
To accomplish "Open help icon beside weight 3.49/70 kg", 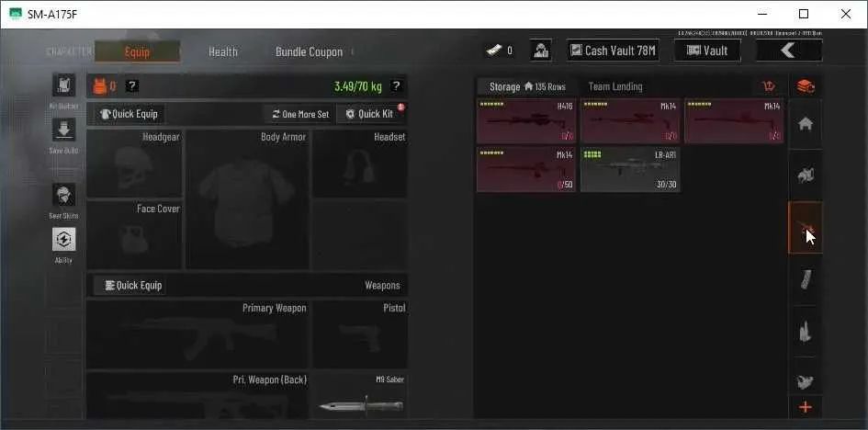I will click(396, 85).
